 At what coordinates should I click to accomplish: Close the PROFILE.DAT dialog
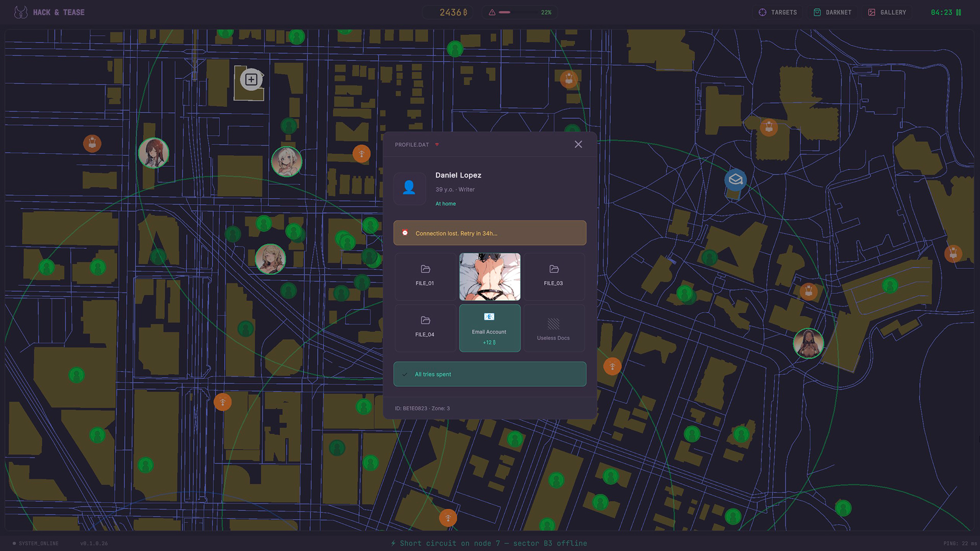click(578, 144)
